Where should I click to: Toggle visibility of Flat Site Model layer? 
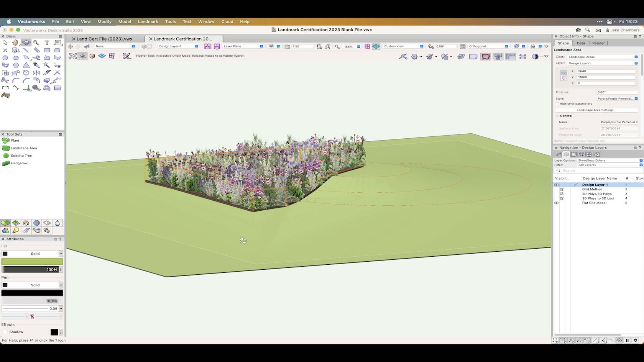[x=556, y=203]
